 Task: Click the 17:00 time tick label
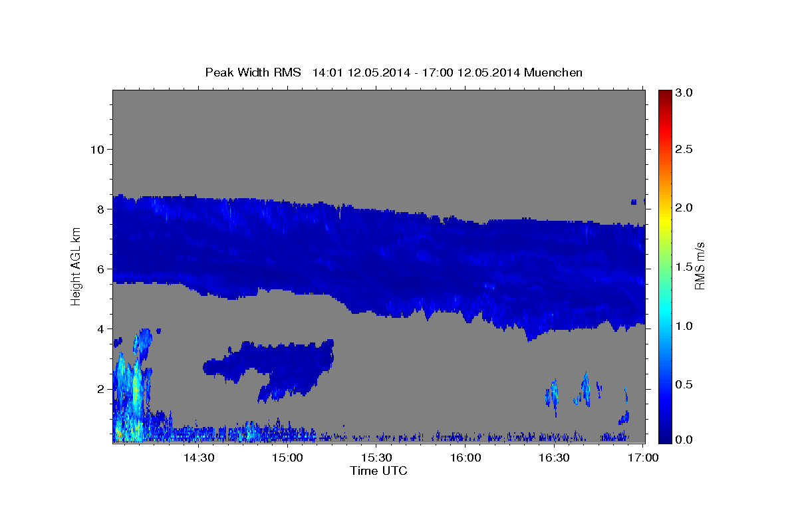(643, 458)
